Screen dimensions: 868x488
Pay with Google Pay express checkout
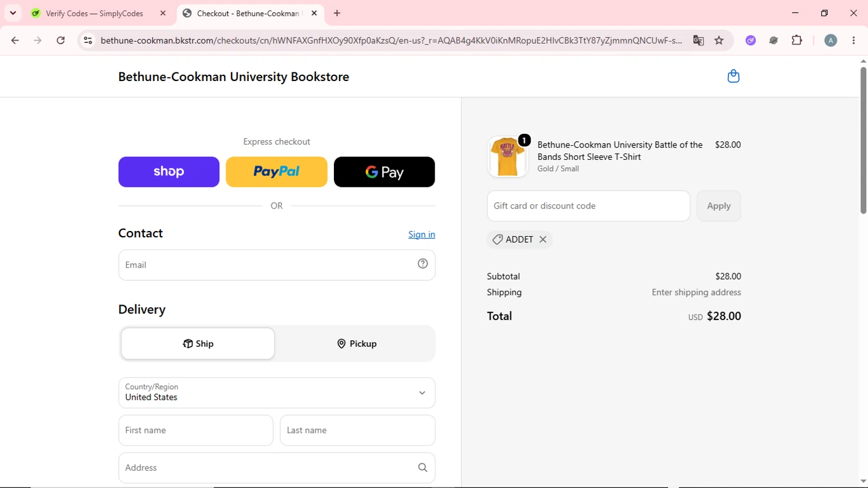point(384,172)
